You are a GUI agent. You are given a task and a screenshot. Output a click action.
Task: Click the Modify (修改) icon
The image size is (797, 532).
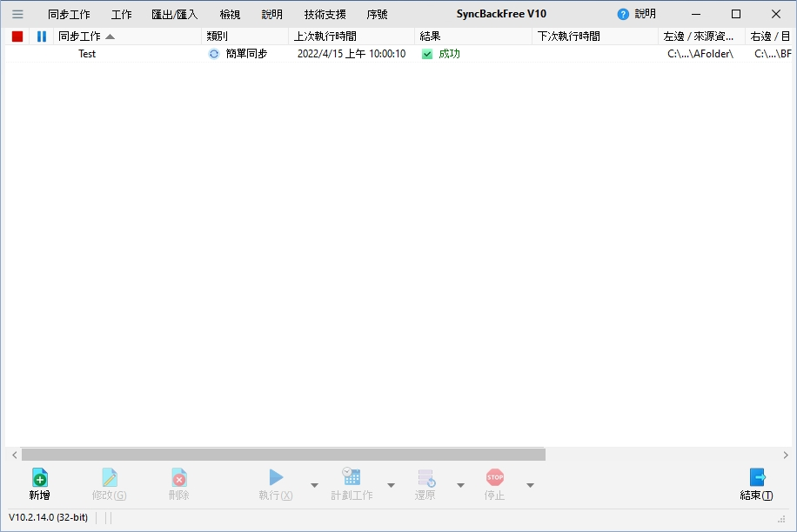[110, 478]
